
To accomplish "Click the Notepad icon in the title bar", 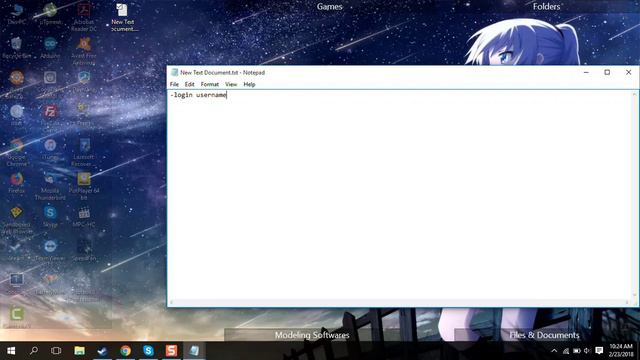I will [175, 72].
